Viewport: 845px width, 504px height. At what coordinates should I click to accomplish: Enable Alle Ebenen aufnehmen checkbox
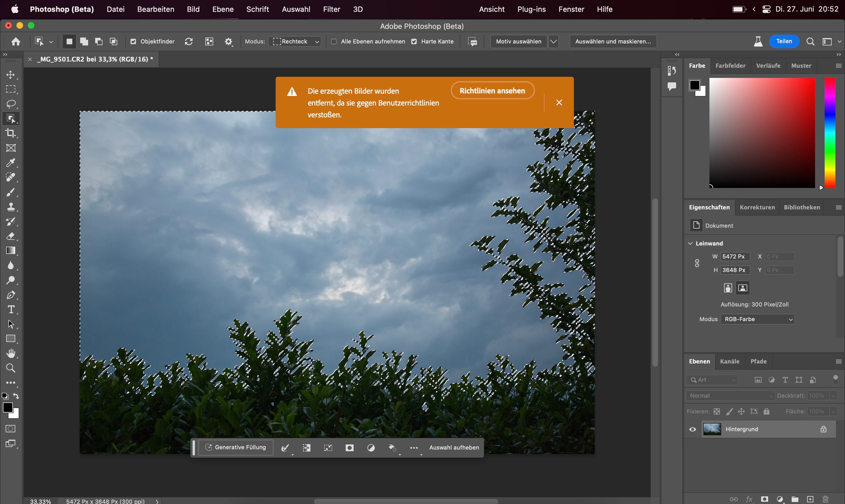tap(334, 41)
